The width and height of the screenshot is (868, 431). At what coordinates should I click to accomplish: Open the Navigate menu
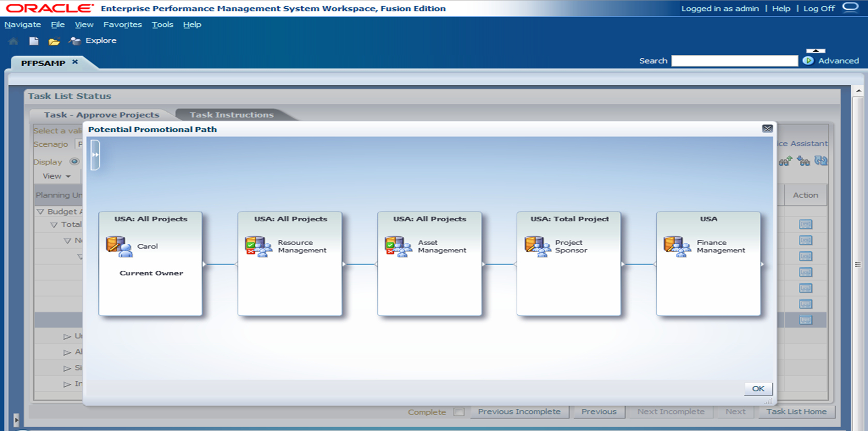tap(23, 24)
